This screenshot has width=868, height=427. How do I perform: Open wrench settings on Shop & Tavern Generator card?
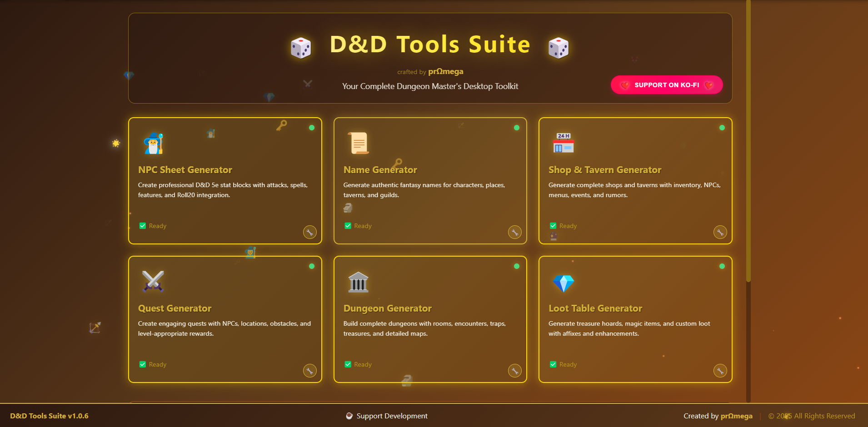(x=720, y=232)
